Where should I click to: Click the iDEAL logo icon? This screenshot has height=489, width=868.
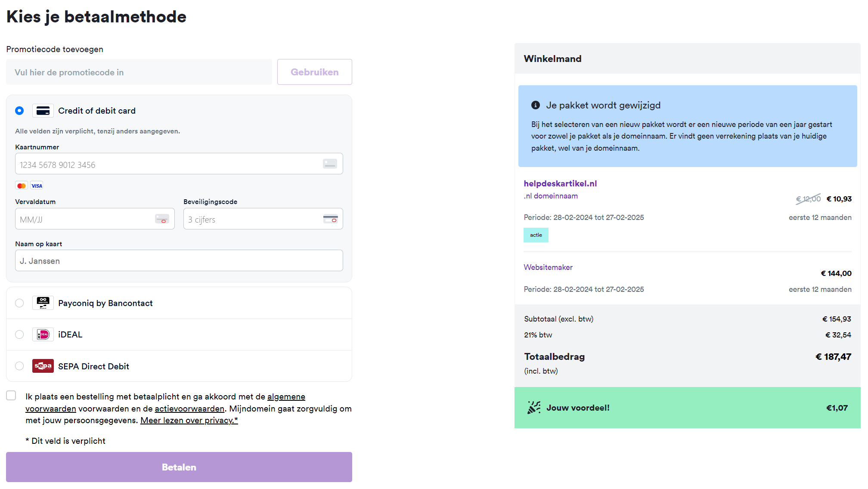(43, 334)
